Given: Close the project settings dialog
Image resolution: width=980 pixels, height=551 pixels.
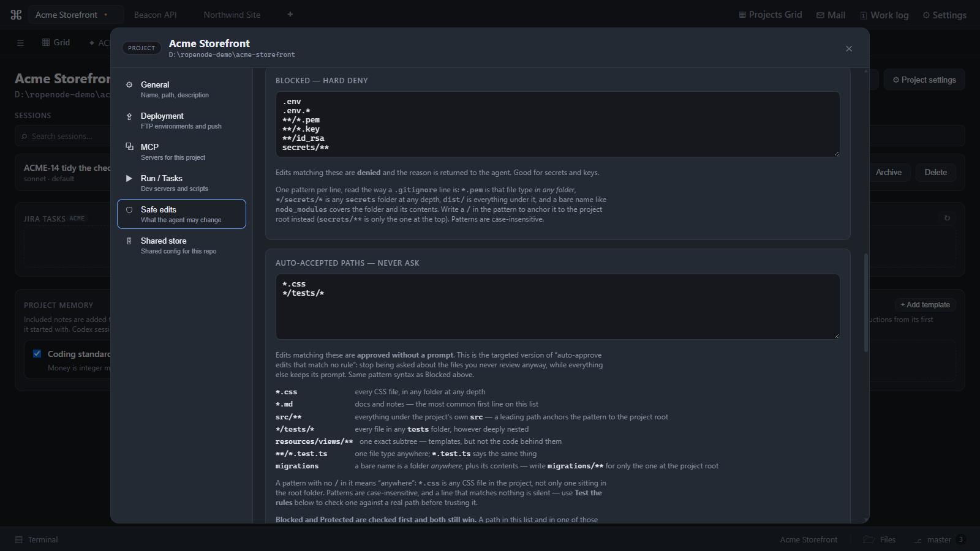Looking at the screenshot, I should 849,48.
